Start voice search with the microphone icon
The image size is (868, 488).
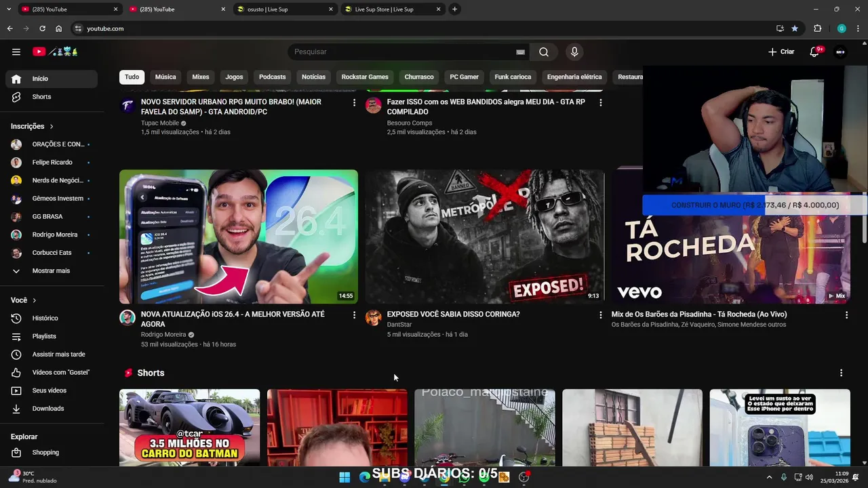point(574,52)
